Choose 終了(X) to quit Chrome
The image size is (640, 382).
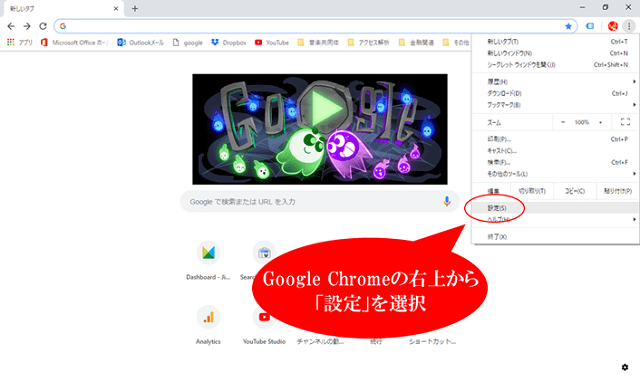pos(555,237)
